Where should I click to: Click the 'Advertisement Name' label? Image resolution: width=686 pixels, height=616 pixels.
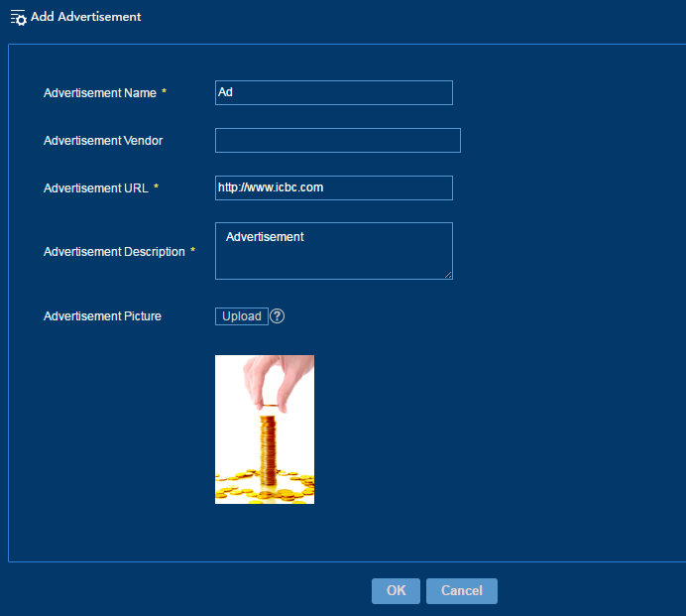(x=100, y=93)
